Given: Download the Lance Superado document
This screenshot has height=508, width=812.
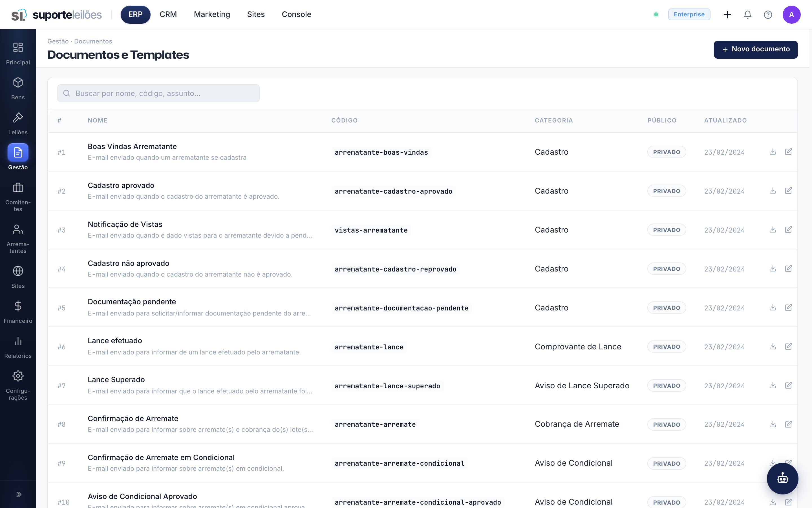Looking at the screenshot, I should point(773,385).
